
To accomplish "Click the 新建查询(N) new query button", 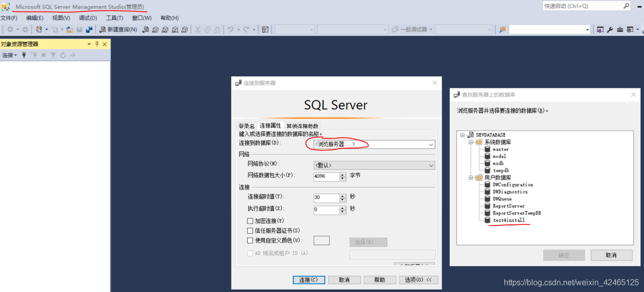I will pos(118,30).
